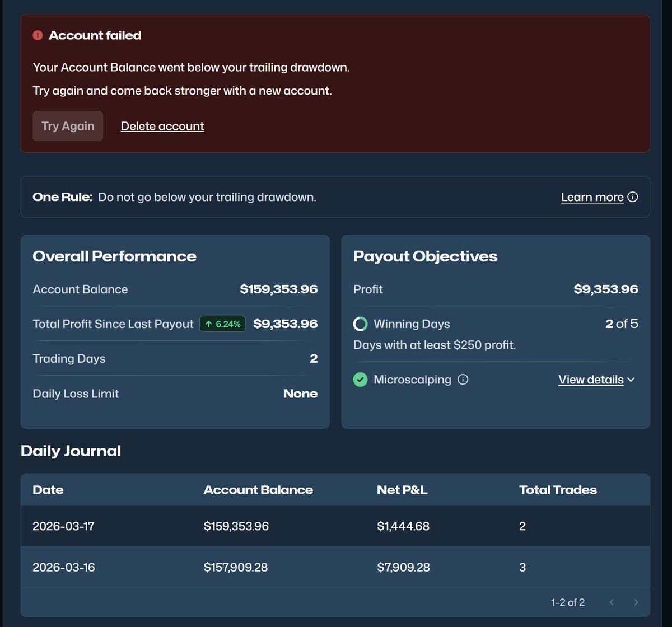The image size is (672, 627).
Task: Click the $1,444.68 Net P&L value
Action: click(403, 526)
